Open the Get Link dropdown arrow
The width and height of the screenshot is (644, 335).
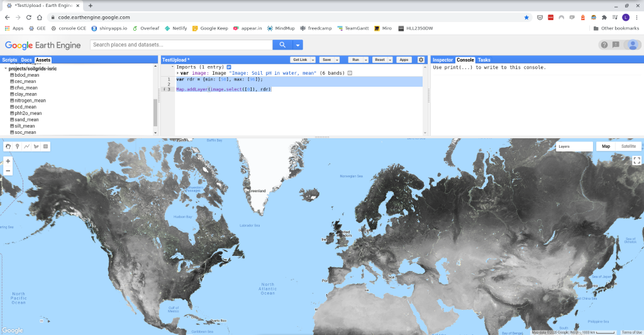(312, 60)
